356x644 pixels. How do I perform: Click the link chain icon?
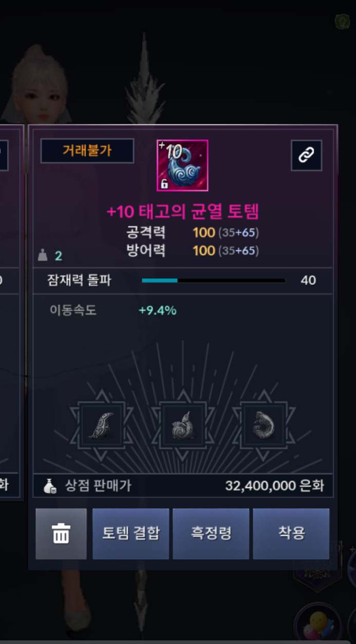(x=306, y=155)
